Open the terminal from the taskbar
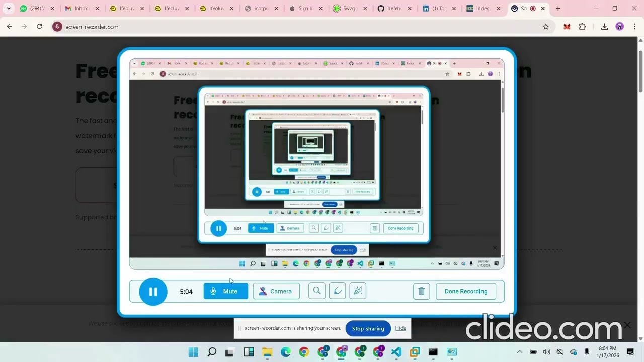This screenshot has width=644, height=362. point(433,352)
